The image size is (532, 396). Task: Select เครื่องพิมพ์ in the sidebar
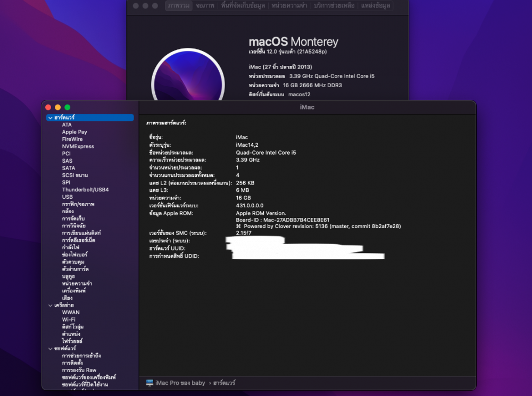point(74,291)
